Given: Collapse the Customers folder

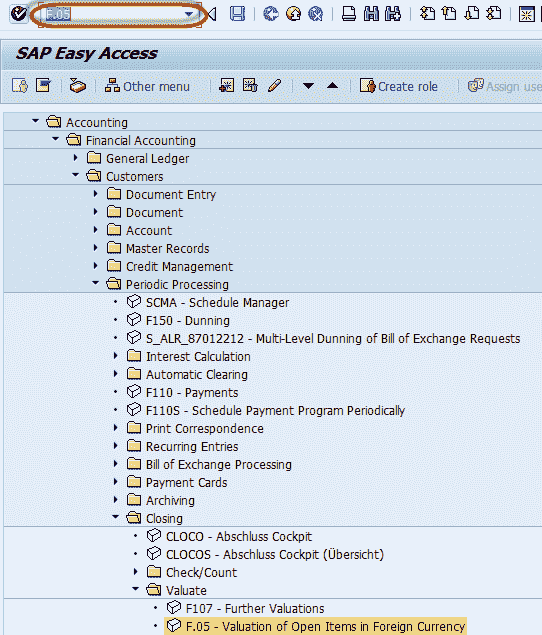Looking at the screenshot, I should coord(75,175).
